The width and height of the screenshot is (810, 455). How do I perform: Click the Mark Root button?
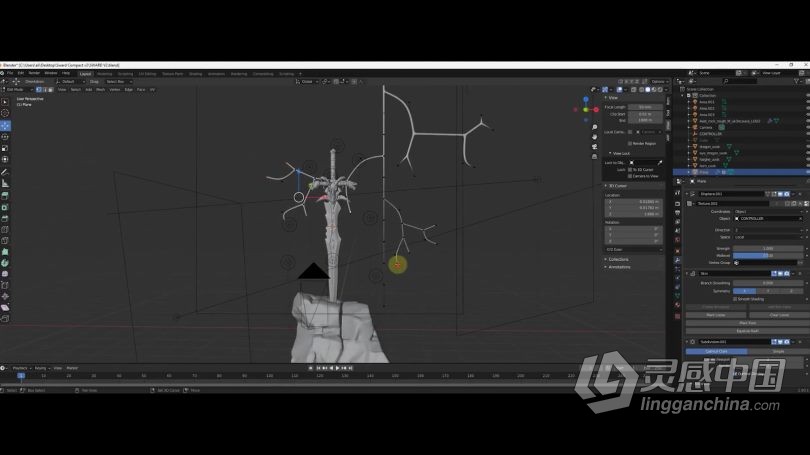coord(747,323)
